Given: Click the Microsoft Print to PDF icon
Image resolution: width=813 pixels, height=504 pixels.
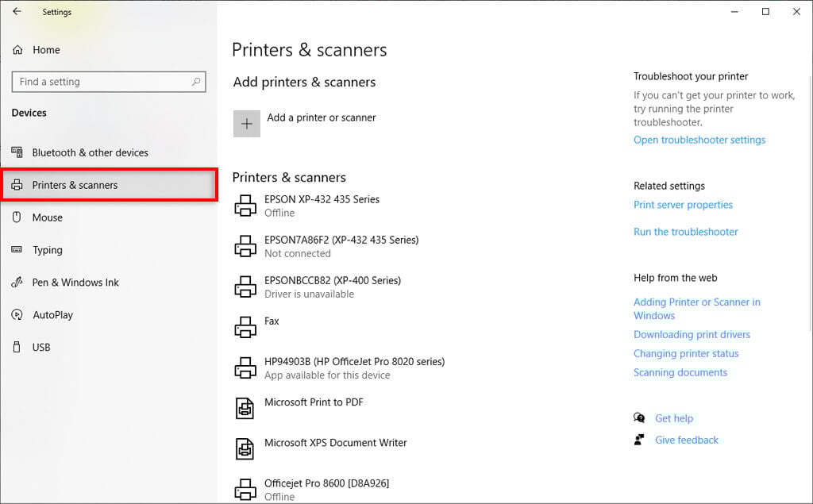Looking at the screenshot, I should pyautogui.click(x=246, y=408).
